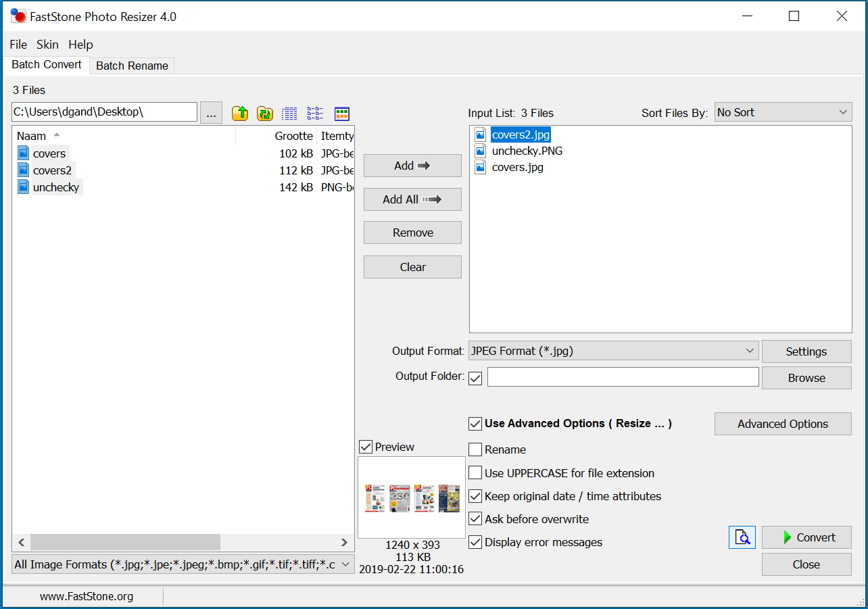Uncheck Keep original date / time attributes
Image resolution: width=868 pixels, height=609 pixels.
(x=475, y=496)
